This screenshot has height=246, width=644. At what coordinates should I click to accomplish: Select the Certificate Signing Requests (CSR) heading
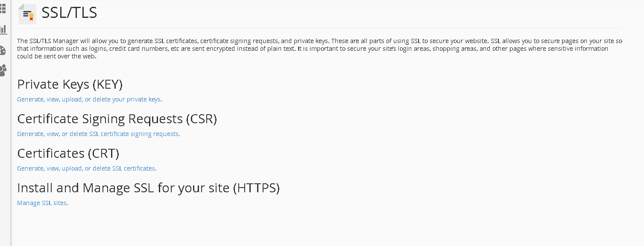coord(117,119)
